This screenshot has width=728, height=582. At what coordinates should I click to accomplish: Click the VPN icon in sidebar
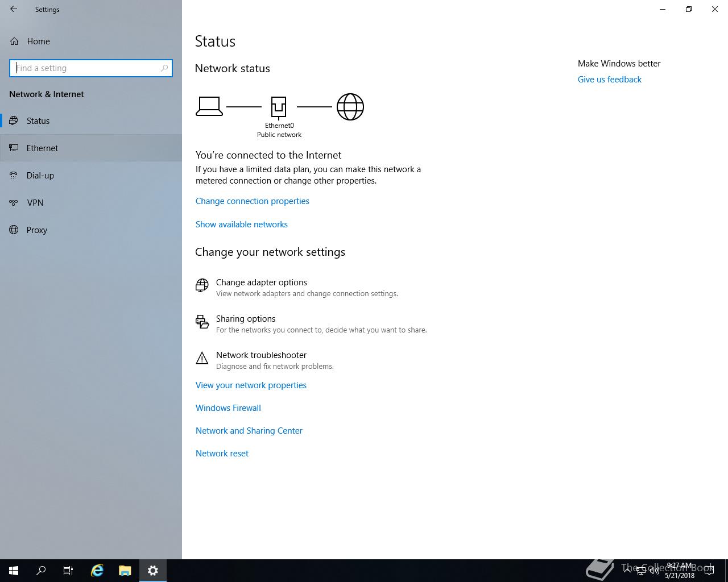(x=14, y=202)
